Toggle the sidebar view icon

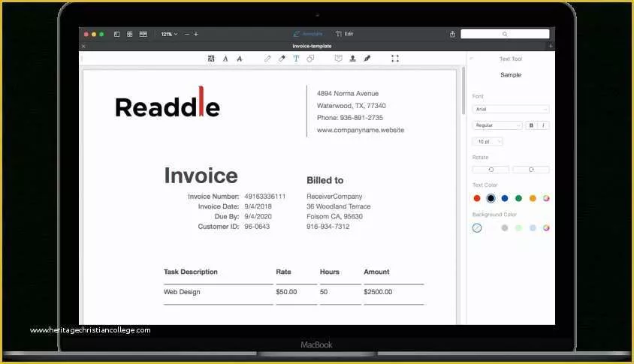(117, 35)
